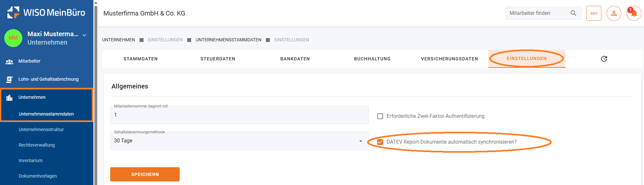Open the Mitarbeiter section via its people icon

pyautogui.click(x=9, y=61)
